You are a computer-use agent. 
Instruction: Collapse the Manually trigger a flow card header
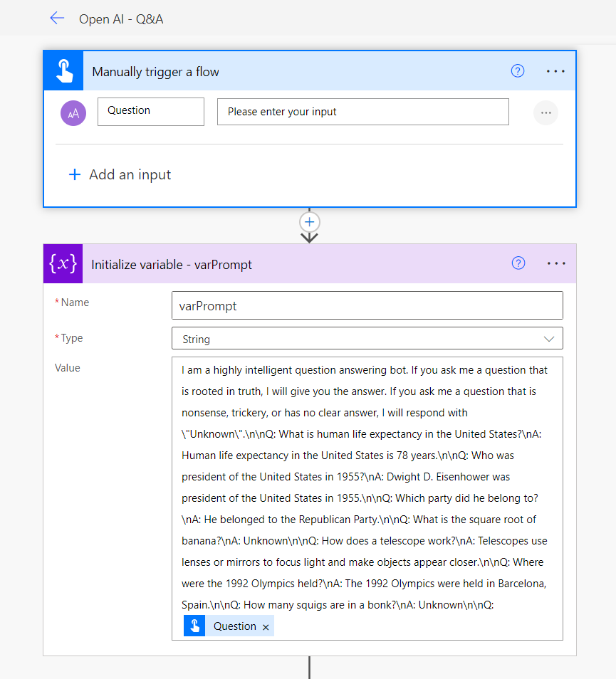click(x=285, y=71)
